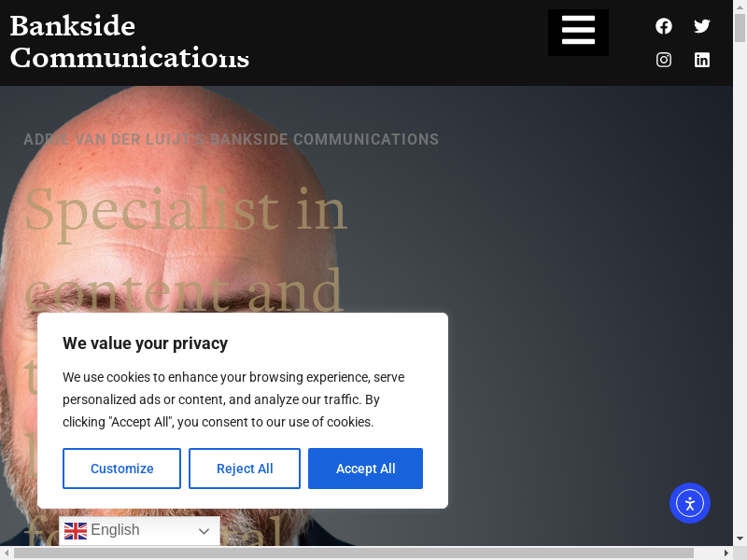
Task: Click the Addie van der Luijt's subtitle
Action: 231,140
